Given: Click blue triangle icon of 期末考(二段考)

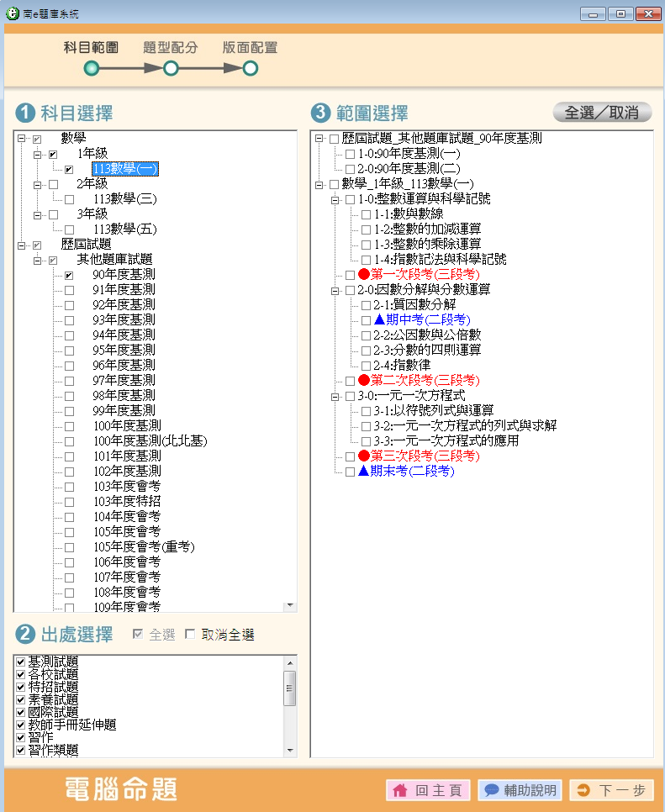Looking at the screenshot, I should tap(364, 472).
